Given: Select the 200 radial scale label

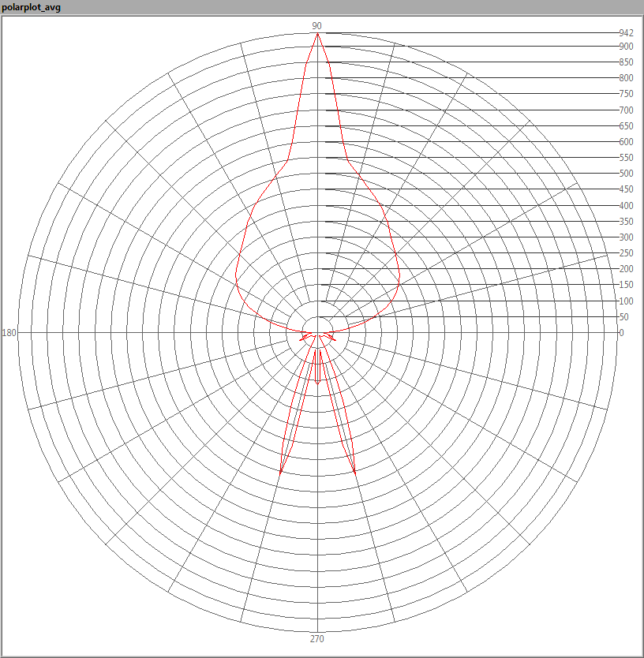Looking at the screenshot, I should coord(626,269).
